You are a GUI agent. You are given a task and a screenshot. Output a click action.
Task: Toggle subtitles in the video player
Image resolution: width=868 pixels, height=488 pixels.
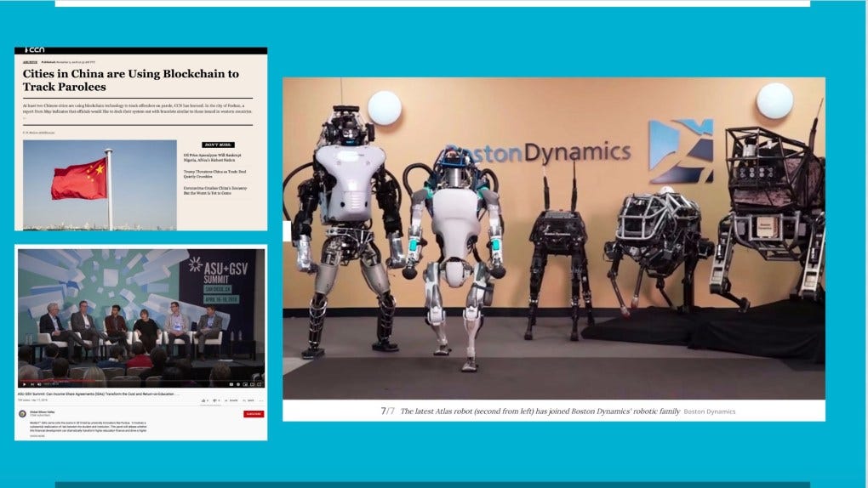[x=231, y=384]
